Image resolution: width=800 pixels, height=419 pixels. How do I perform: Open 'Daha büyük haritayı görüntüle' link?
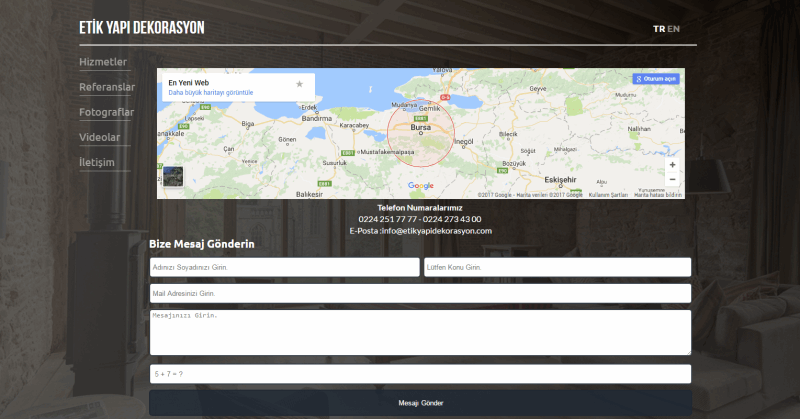pyautogui.click(x=211, y=93)
